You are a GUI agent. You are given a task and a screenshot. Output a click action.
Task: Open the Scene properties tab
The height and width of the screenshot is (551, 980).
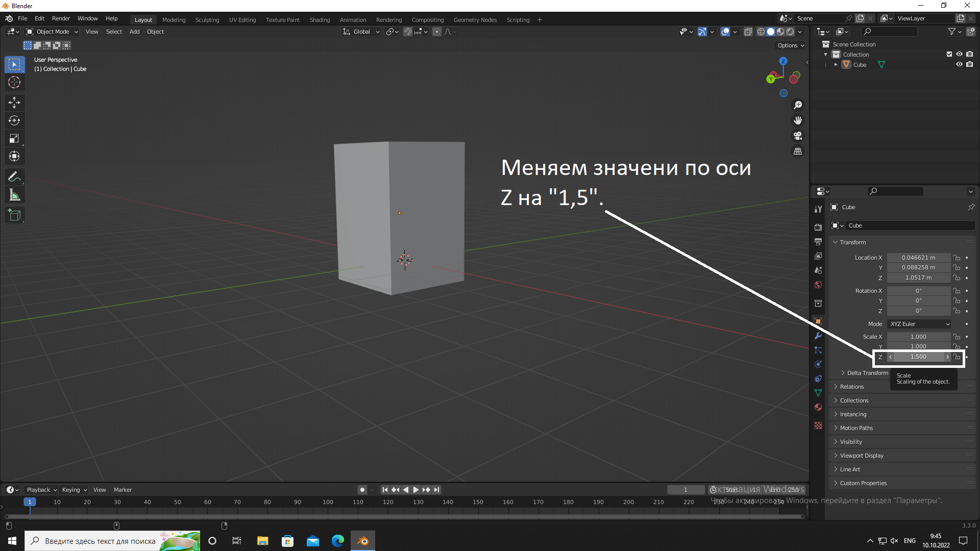[x=818, y=270]
